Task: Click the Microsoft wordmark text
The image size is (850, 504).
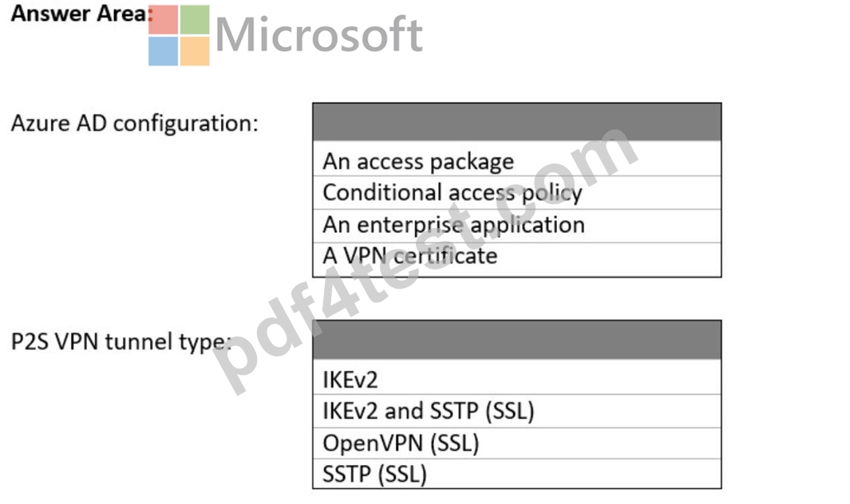Action: (x=318, y=35)
